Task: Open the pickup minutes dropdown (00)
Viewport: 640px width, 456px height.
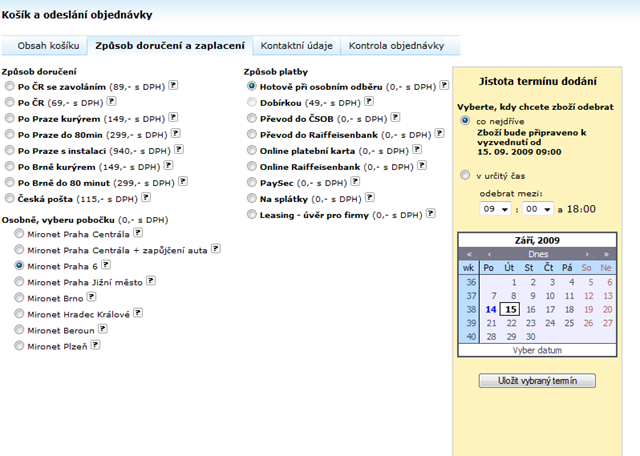Action: click(538, 209)
